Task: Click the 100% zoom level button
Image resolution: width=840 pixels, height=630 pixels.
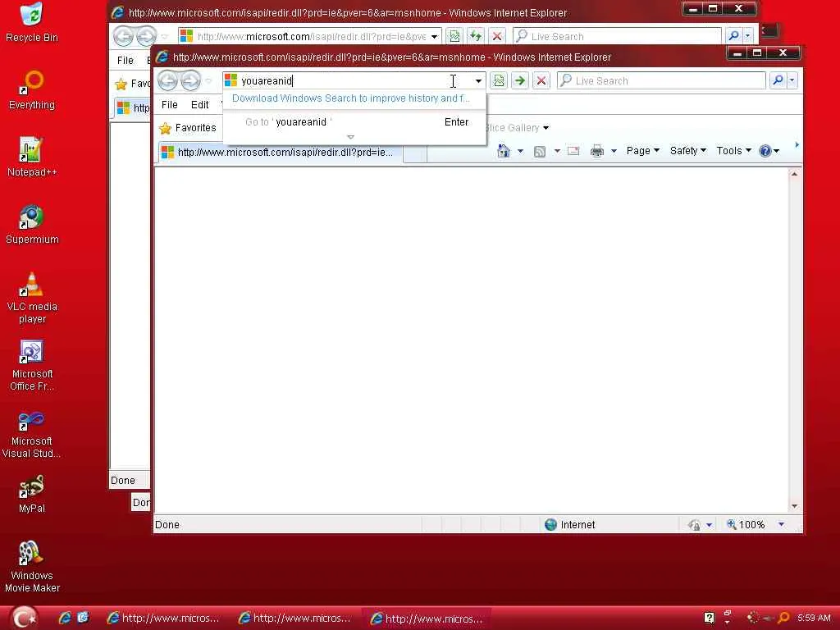Action: click(x=745, y=525)
